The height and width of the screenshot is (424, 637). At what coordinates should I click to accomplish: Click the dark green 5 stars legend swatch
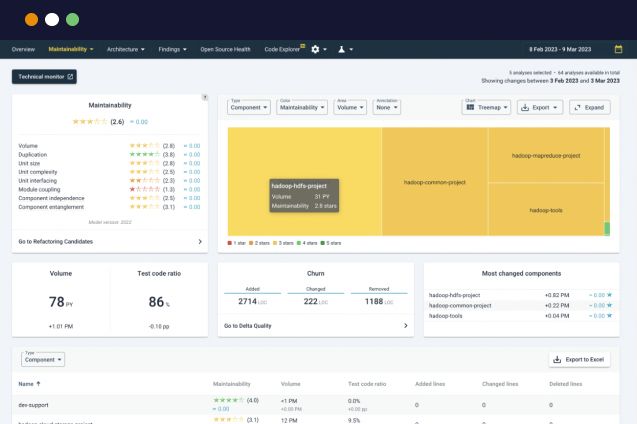coord(323,243)
